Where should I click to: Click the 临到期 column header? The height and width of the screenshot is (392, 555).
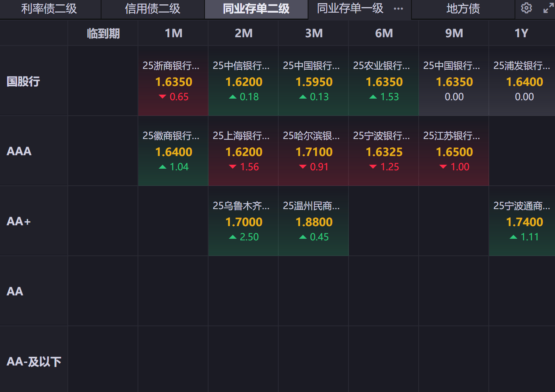click(x=103, y=34)
